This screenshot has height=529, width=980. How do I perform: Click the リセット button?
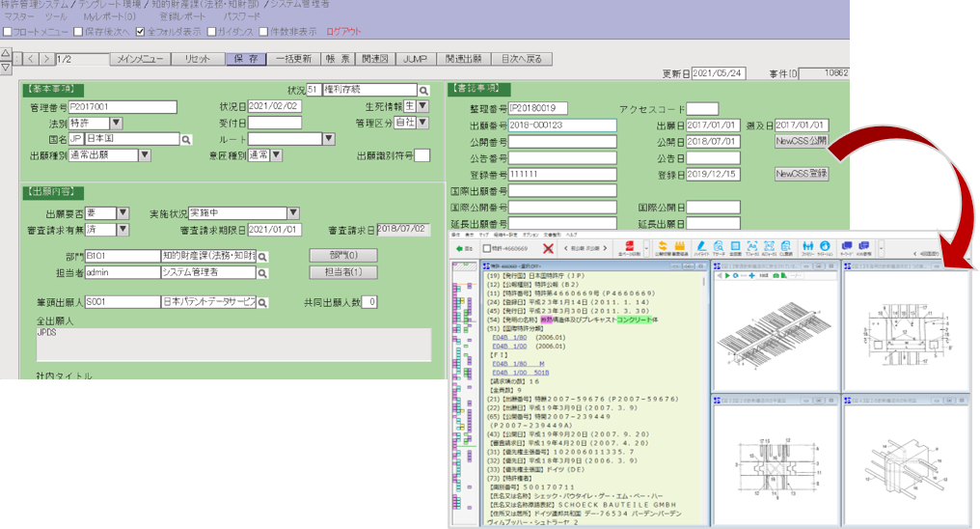coord(198,59)
